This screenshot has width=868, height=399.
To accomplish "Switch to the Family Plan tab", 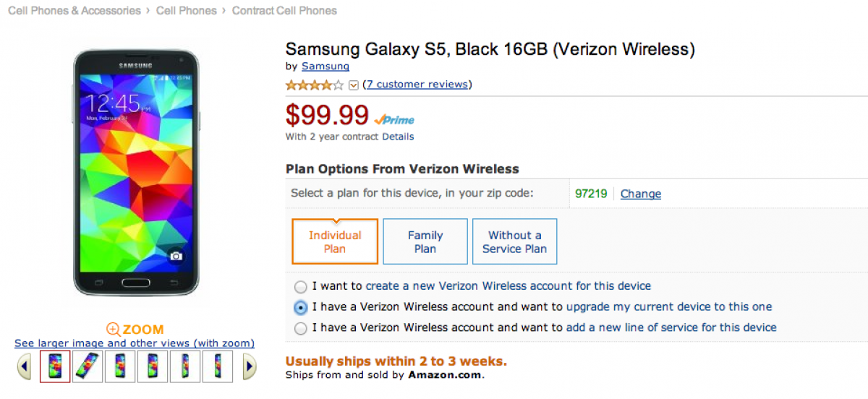I will pyautogui.click(x=425, y=241).
